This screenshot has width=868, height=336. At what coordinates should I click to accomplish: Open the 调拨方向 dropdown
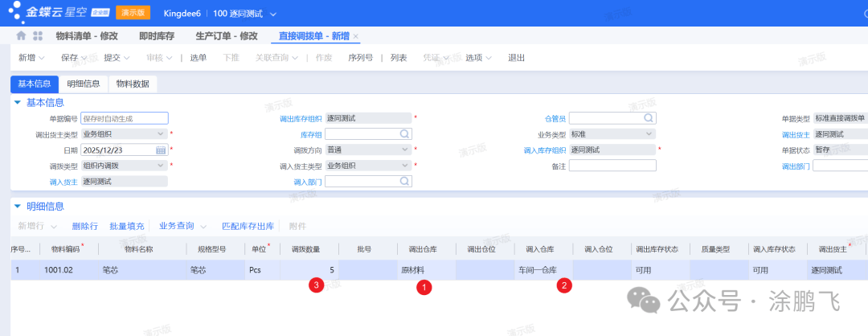(x=404, y=150)
